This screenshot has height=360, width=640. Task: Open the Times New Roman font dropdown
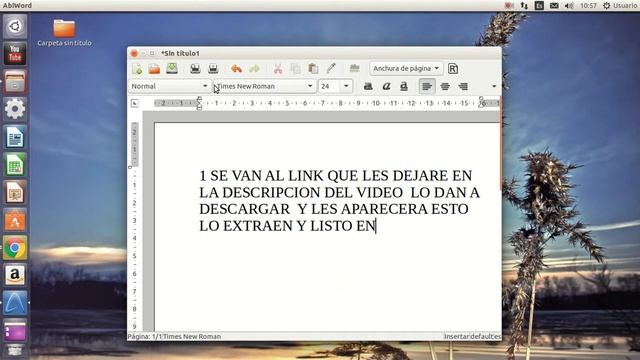pyautogui.click(x=310, y=86)
